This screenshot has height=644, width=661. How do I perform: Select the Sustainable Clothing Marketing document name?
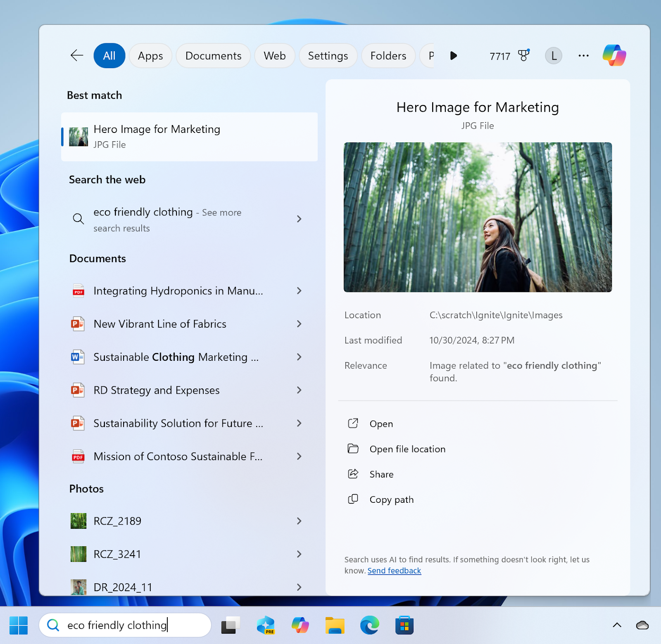coord(176,357)
